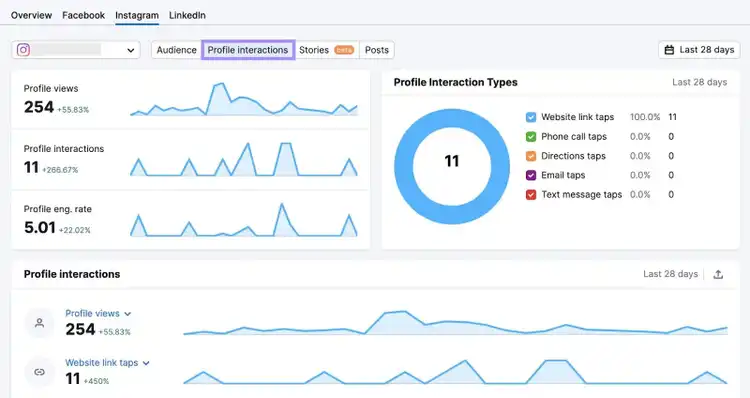This screenshot has height=398, width=750.
Task: Select the Instagram tab
Action: click(137, 15)
